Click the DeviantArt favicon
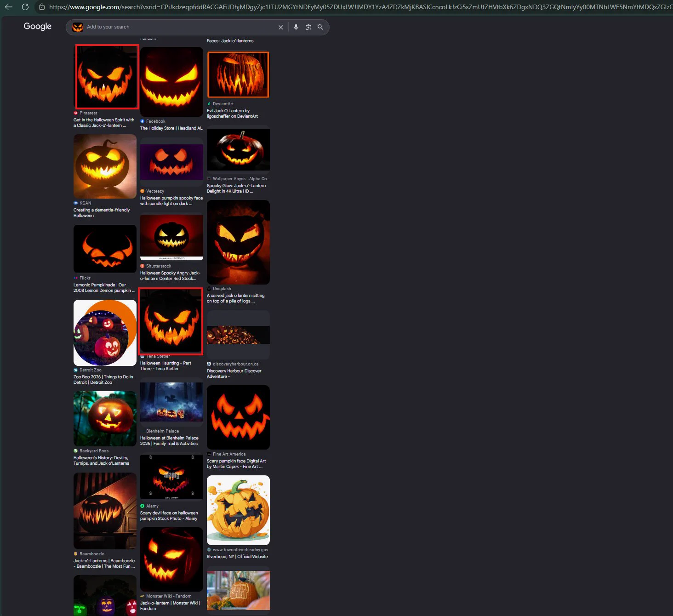This screenshot has height=616, width=673. click(x=209, y=104)
